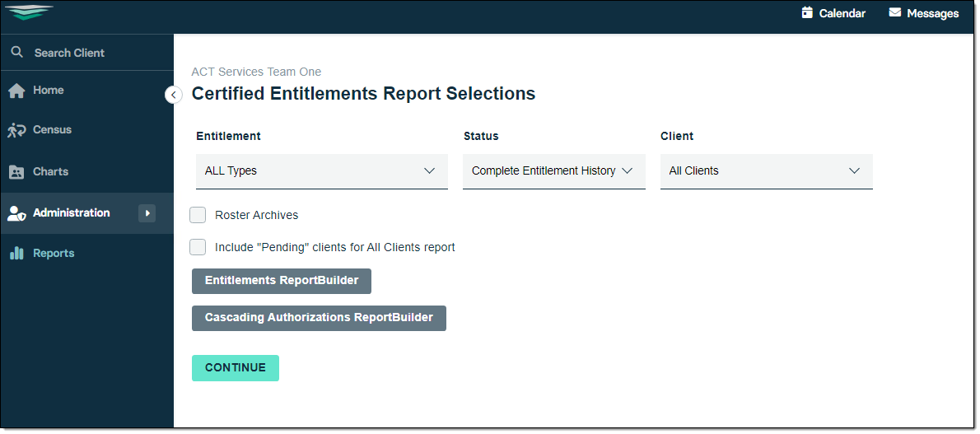Open Census in the sidebar
Screen dimensions: 980x434
[86, 130]
